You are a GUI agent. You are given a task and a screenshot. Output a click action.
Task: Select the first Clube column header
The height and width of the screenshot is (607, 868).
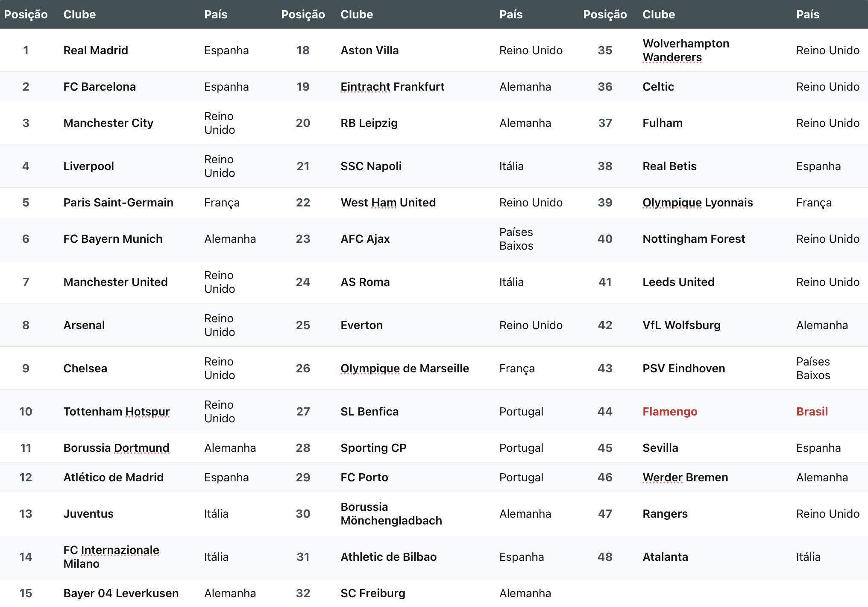tap(79, 15)
